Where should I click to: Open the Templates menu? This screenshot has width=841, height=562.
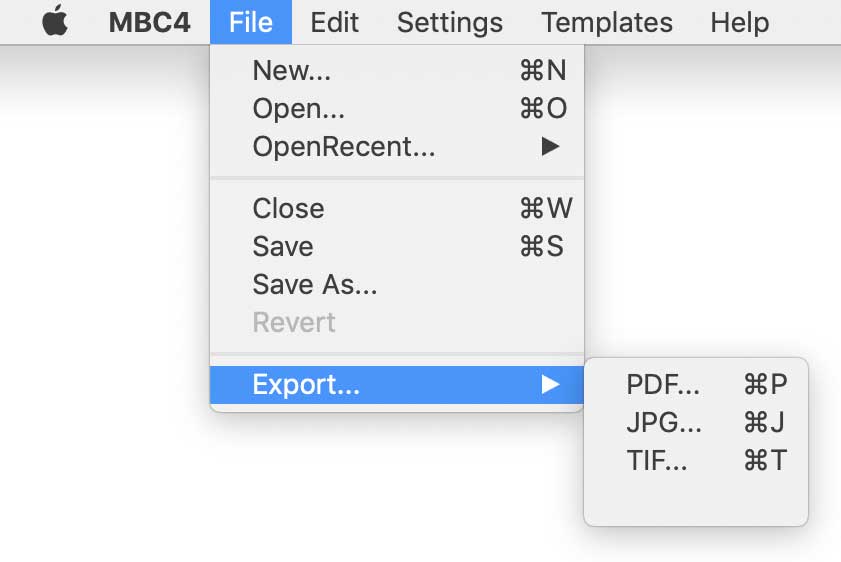[x=607, y=22]
